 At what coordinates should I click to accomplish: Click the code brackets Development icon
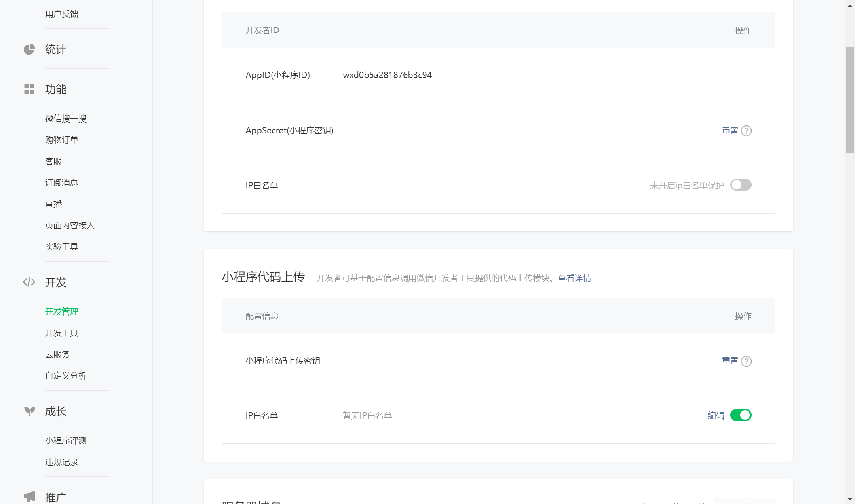click(x=29, y=282)
